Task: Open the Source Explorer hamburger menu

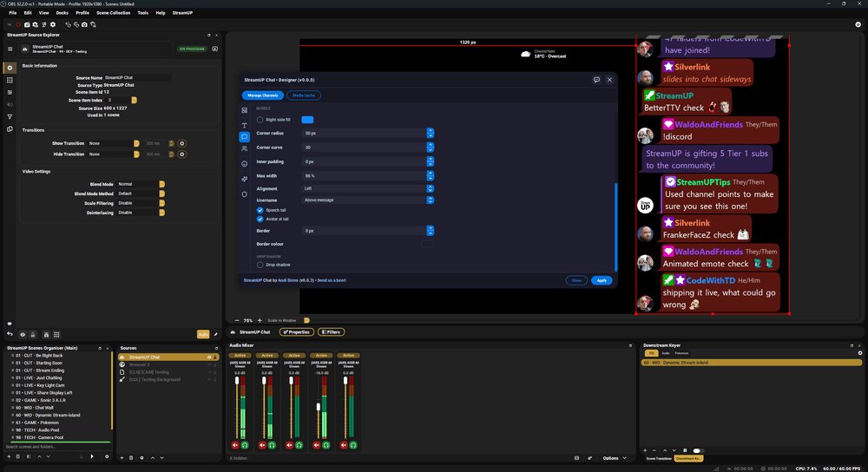Action: [x=10, y=49]
